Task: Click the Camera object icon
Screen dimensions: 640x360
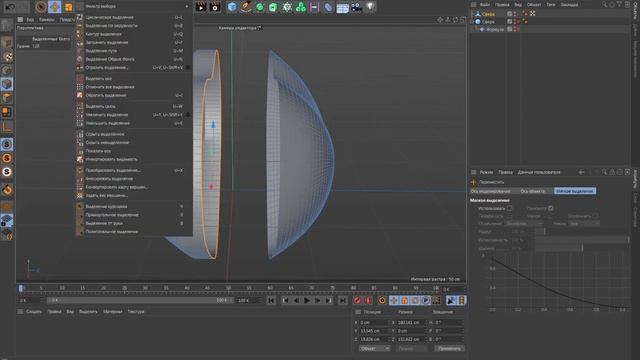Action: pyautogui.click(x=356, y=7)
